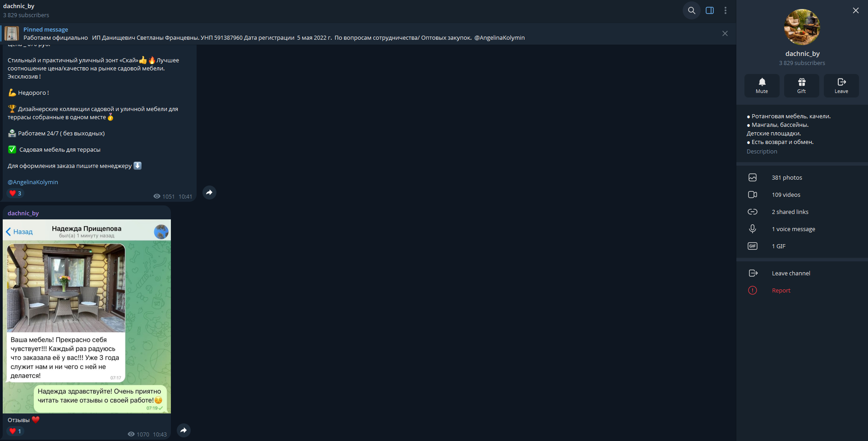The width and height of the screenshot is (868, 441).
Task: Select Leave channel in info panel
Action: tap(802, 273)
